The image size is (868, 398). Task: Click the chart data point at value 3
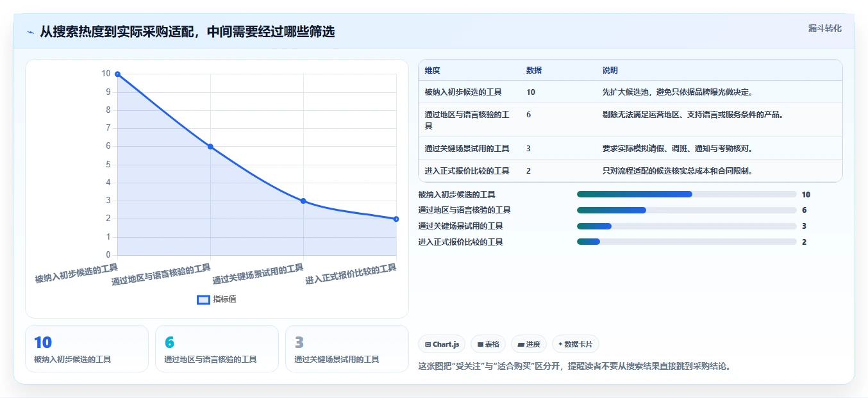coord(303,201)
